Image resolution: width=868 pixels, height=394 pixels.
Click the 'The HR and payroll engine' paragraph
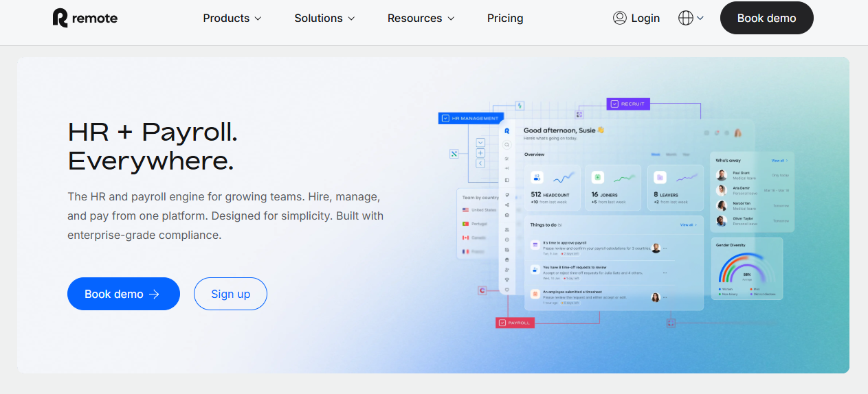coord(225,216)
